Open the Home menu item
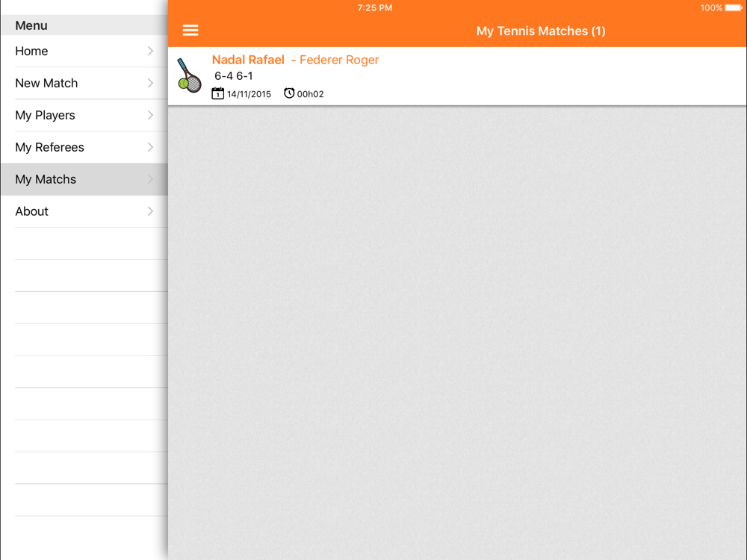 pyautogui.click(x=84, y=51)
